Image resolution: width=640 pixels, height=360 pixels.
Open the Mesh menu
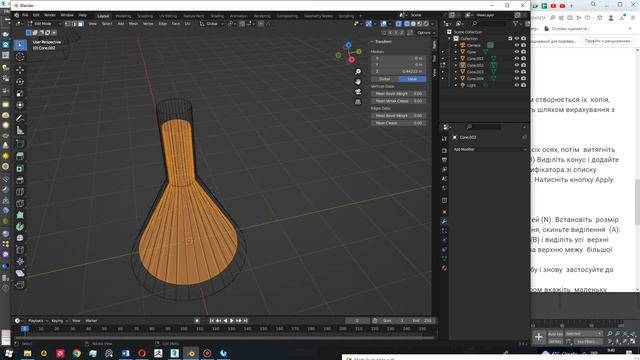pos(133,24)
